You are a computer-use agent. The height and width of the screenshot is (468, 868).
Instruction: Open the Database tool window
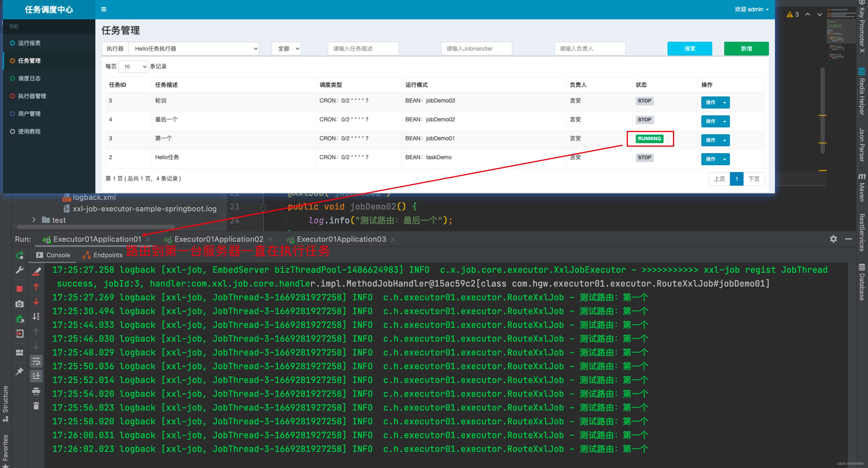coord(862,282)
